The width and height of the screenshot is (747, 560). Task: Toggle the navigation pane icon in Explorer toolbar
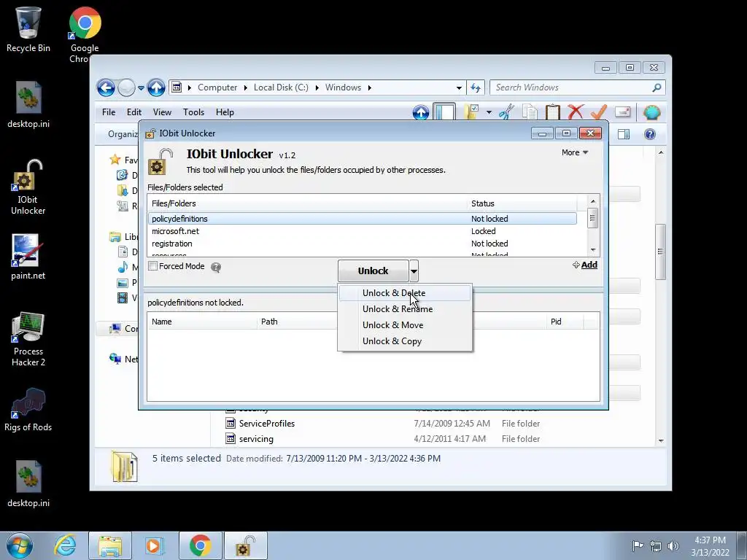click(444, 112)
